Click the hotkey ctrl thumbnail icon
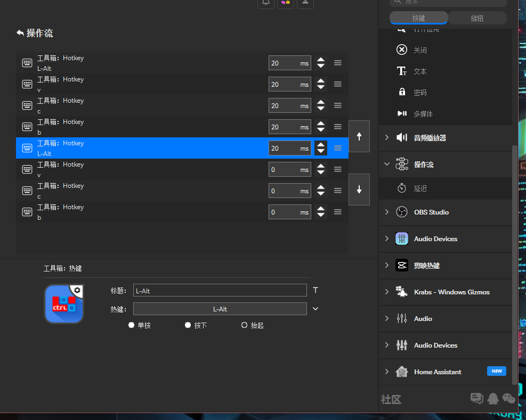Image resolution: width=526 pixels, height=420 pixels. 63,304
